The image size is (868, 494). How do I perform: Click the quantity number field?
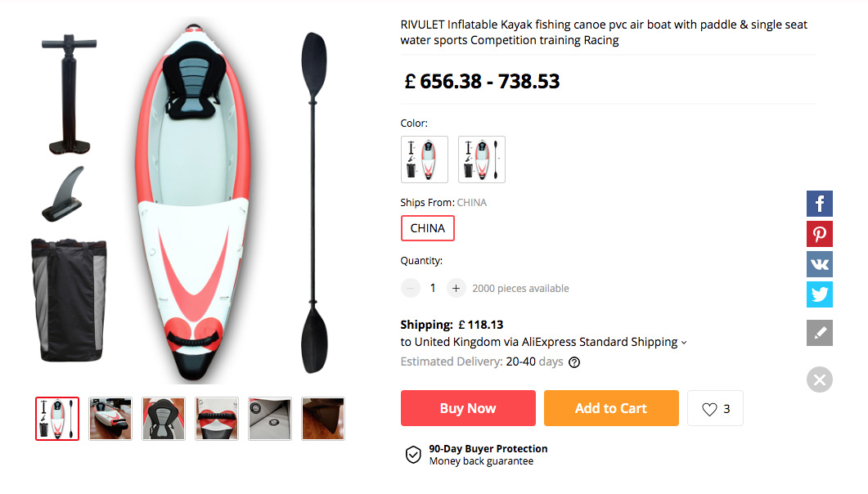click(433, 288)
